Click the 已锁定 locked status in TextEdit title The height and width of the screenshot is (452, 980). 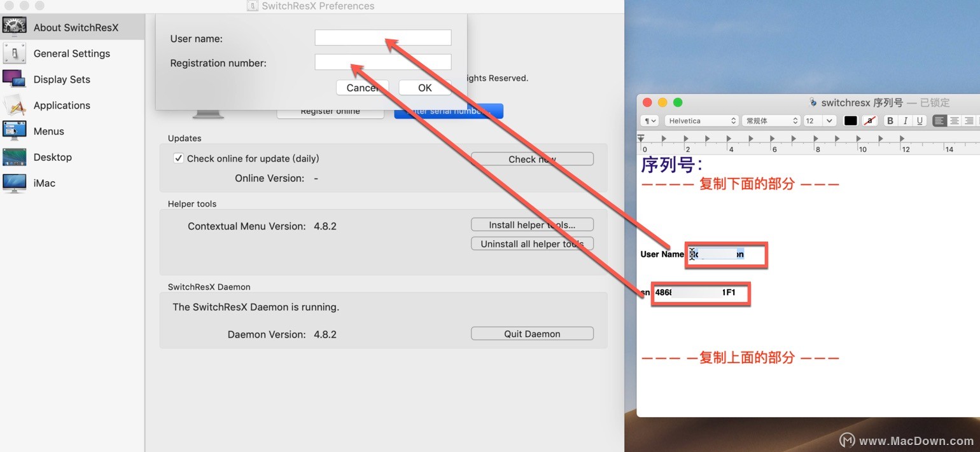pyautogui.click(x=935, y=102)
